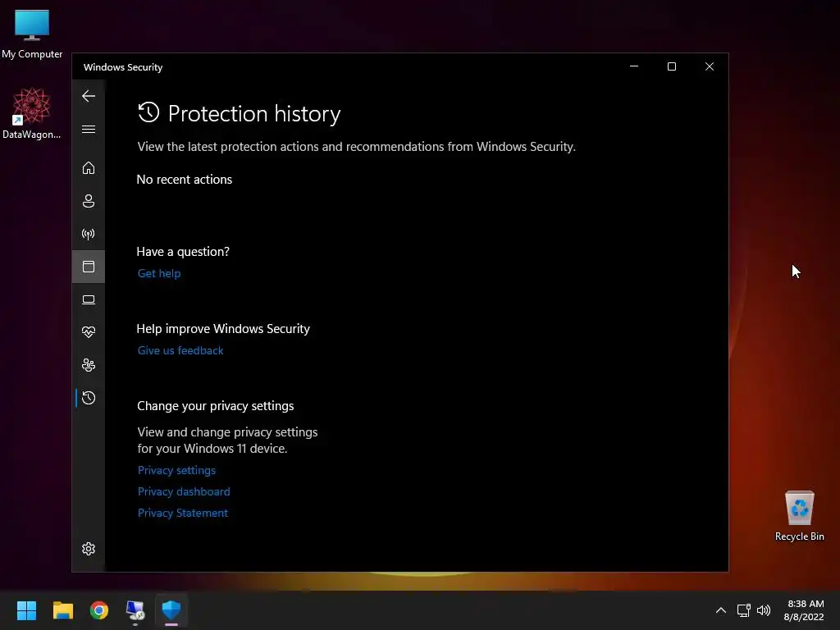Image resolution: width=840 pixels, height=630 pixels.
Task: Open Privacy dashboard link
Action: pos(184,492)
